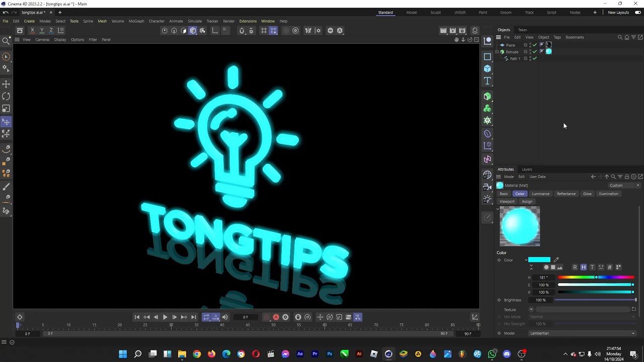Add a Cube primitive from right palette

point(487,68)
